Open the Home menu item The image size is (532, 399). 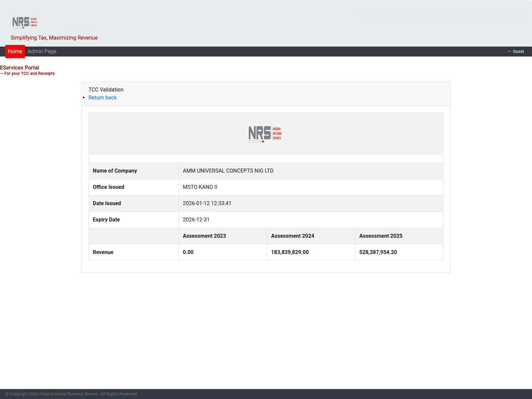(15, 52)
